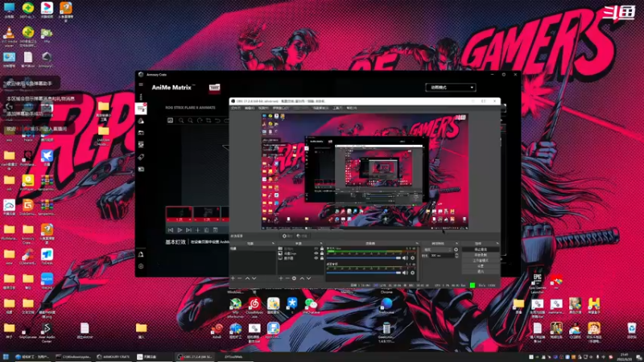The height and width of the screenshot is (362, 644).
Task: Click the crop icon in AniMe Matrix toolbar
Action: coord(208,120)
